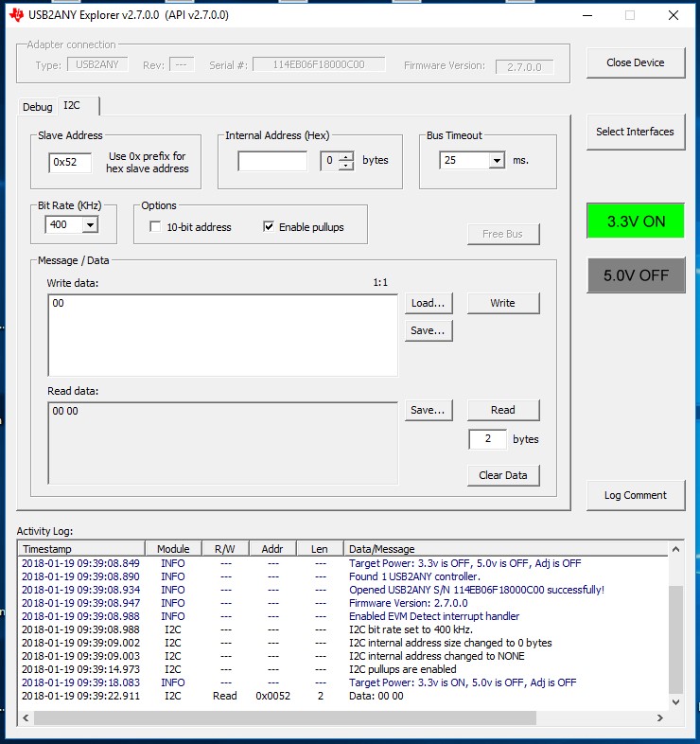The width and height of the screenshot is (700, 744).
Task: Click the Clear Data button
Action: click(503, 475)
